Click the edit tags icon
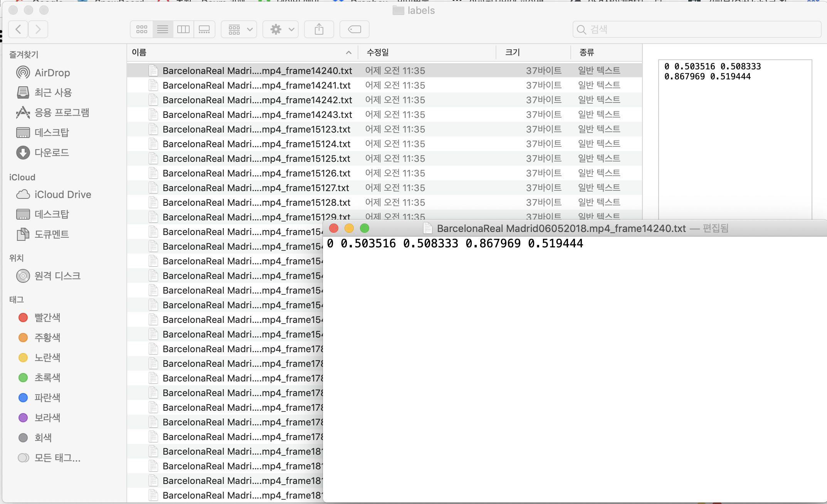Screen dimensions: 827x504 [355, 30]
